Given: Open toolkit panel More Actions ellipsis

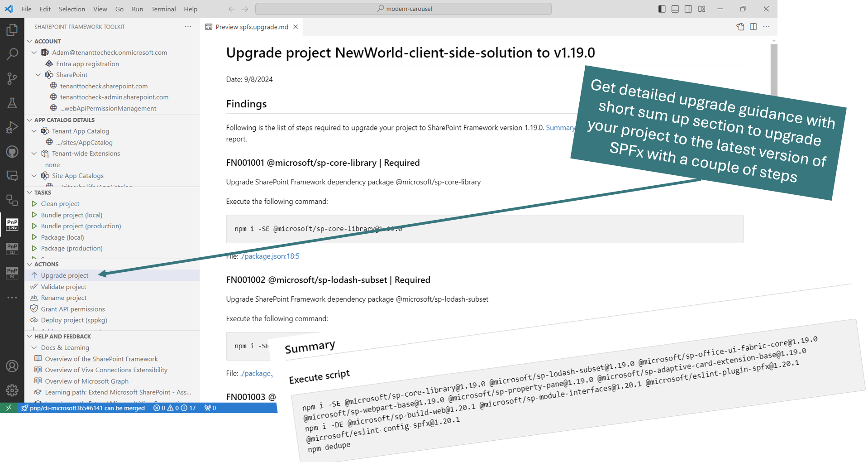Looking at the screenshot, I should click(x=188, y=27).
